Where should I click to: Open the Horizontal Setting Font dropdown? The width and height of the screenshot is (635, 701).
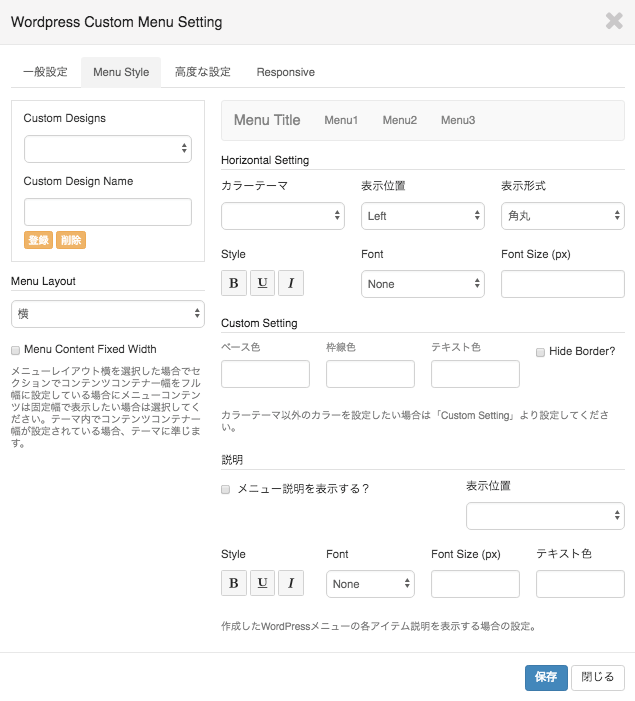423,284
